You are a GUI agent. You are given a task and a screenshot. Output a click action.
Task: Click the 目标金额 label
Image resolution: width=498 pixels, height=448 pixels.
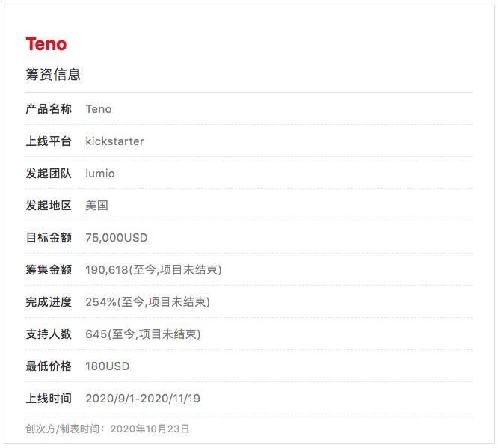click(49, 237)
